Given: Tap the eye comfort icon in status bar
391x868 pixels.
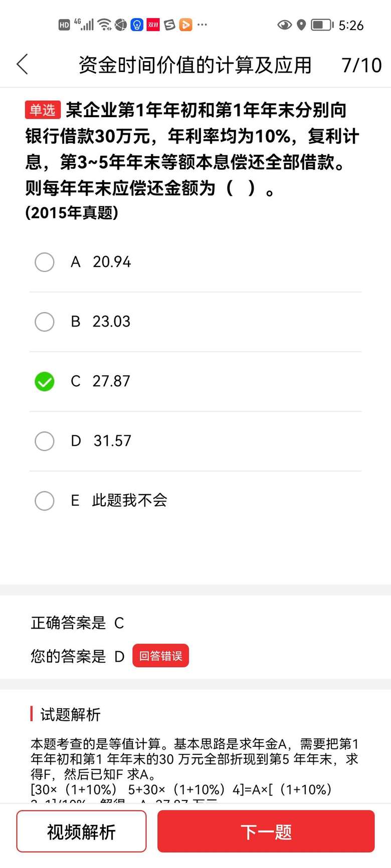Looking at the screenshot, I should [284, 25].
